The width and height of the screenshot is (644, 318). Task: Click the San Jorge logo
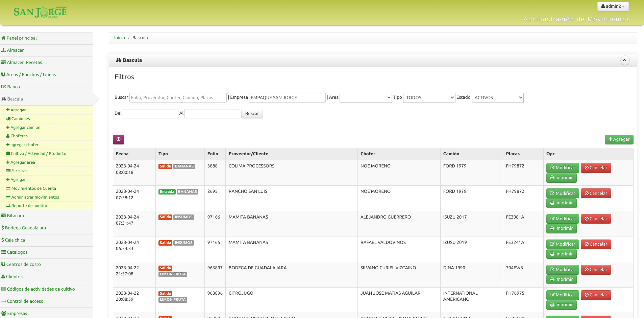coord(40,12)
